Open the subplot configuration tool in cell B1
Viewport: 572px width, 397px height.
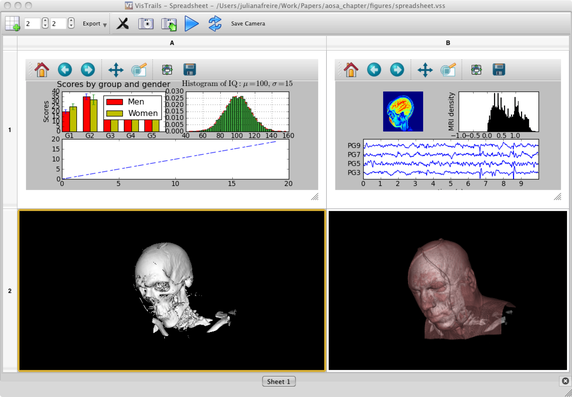point(476,69)
